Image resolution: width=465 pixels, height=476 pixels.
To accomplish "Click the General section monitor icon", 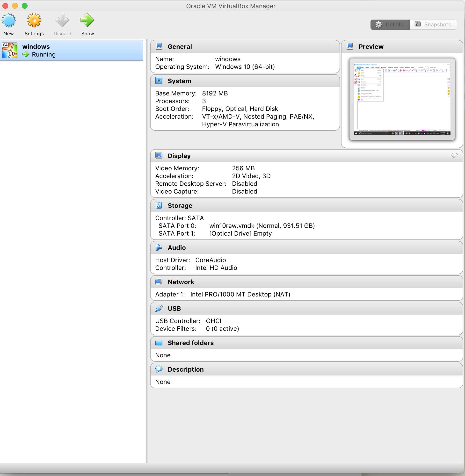I will (159, 46).
